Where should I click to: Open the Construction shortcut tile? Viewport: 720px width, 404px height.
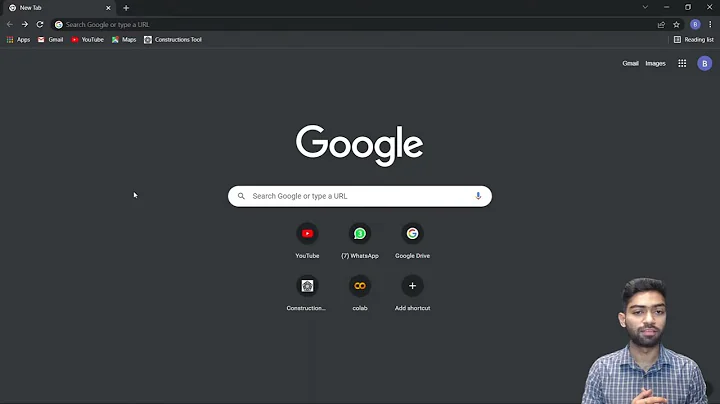click(x=307, y=294)
